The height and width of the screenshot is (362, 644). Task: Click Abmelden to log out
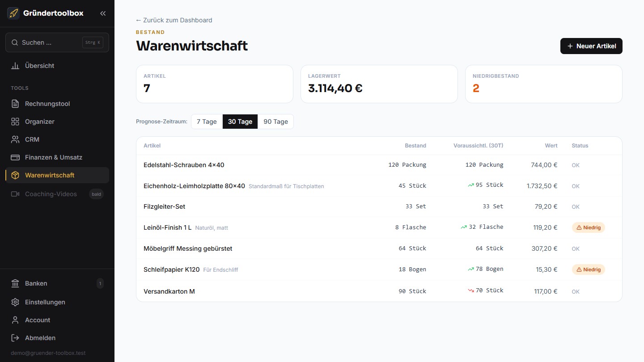click(57, 338)
